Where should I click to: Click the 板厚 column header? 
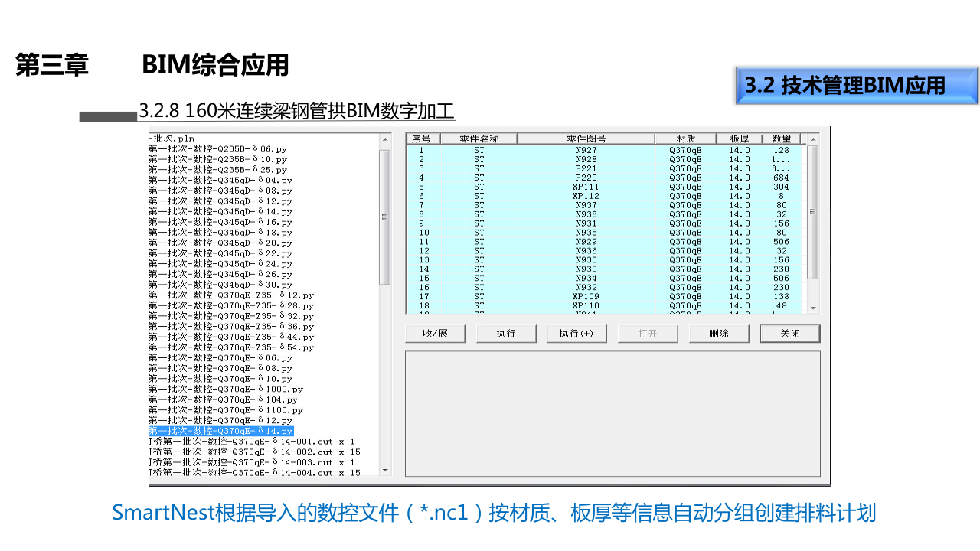click(740, 139)
